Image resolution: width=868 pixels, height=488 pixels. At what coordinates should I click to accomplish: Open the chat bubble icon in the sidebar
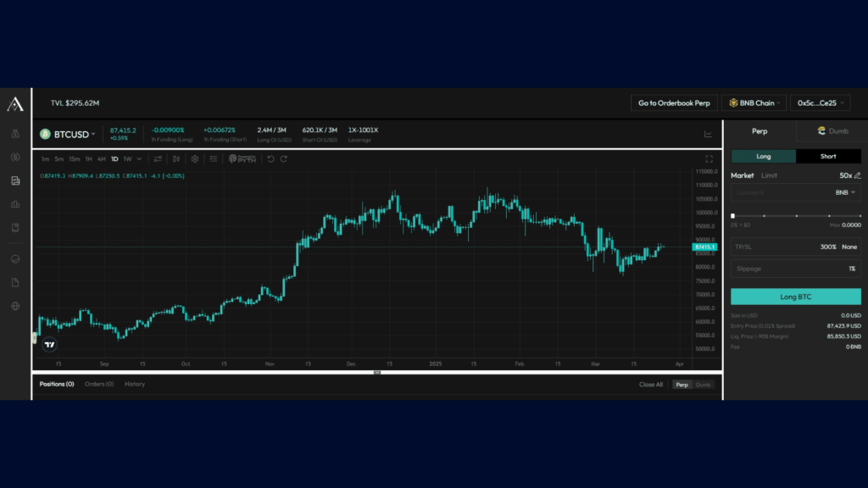tap(15, 259)
